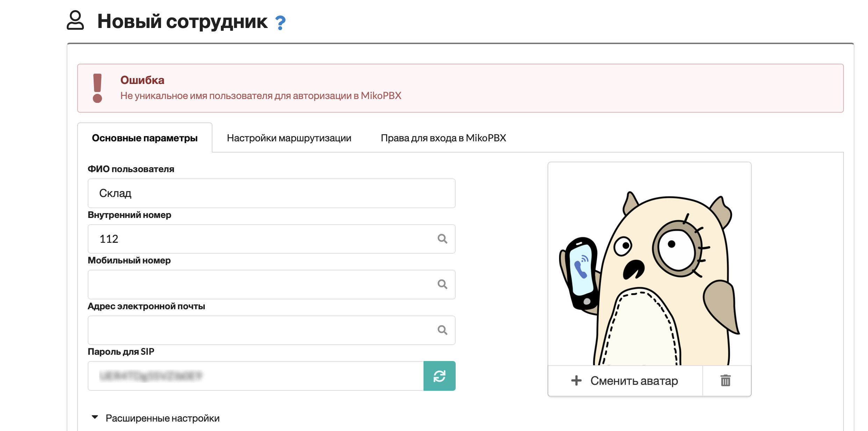This screenshot has height=431, width=868.
Task: Regenerate the SIP password with refresh button
Action: [x=439, y=376]
